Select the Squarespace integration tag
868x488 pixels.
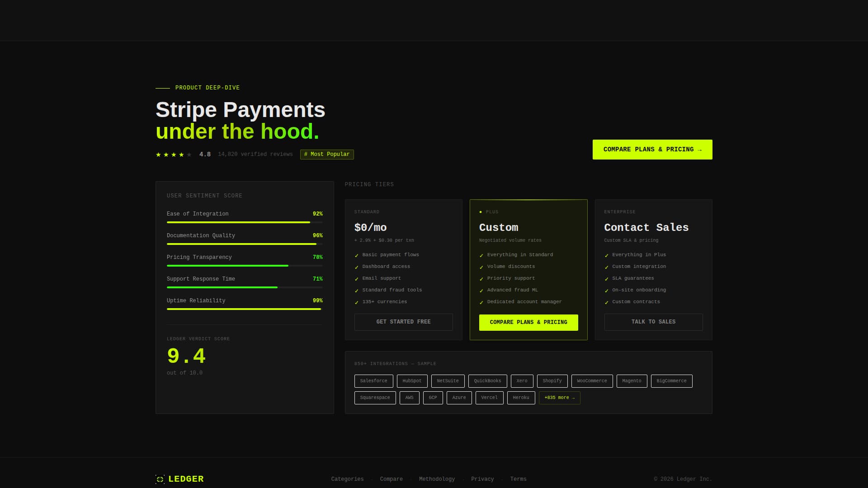click(375, 398)
